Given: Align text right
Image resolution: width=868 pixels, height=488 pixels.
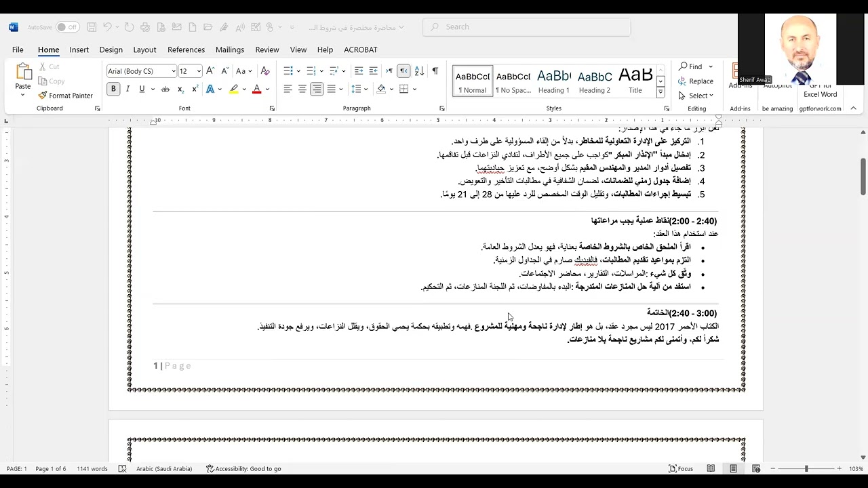Looking at the screenshot, I should [x=317, y=89].
